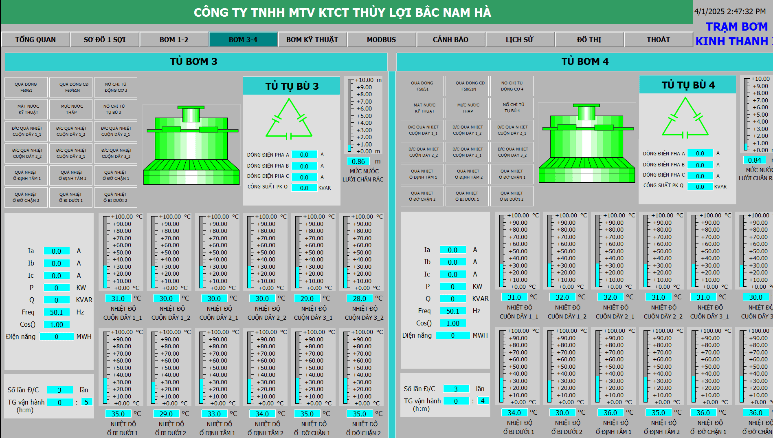773x438 pixels.
Task: Click the Q KVAR value in Tủ bơm 3
Action: coord(57,299)
